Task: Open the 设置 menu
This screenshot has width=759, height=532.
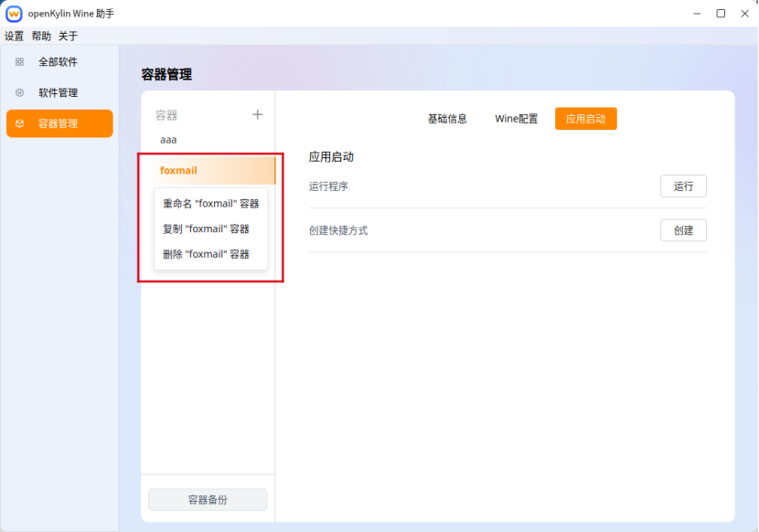Action: point(14,36)
